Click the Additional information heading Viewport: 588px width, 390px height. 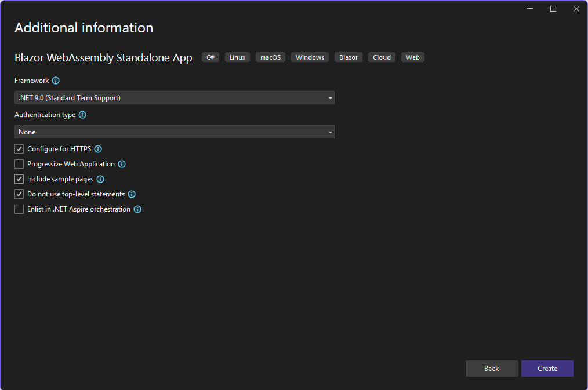click(84, 28)
